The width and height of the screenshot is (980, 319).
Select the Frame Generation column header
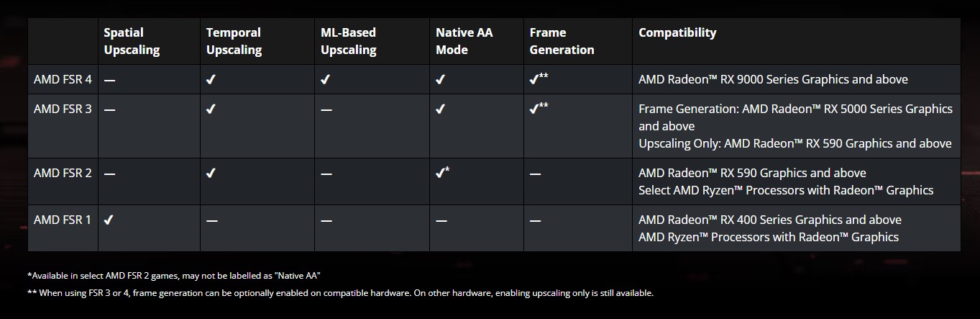click(562, 41)
